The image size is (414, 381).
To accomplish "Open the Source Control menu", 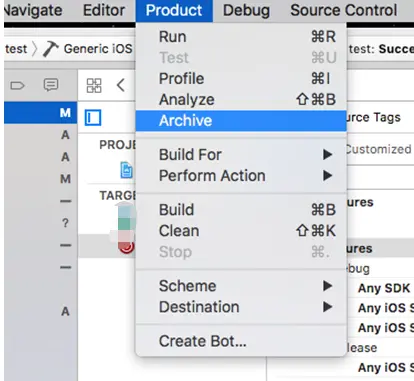I will (x=344, y=10).
